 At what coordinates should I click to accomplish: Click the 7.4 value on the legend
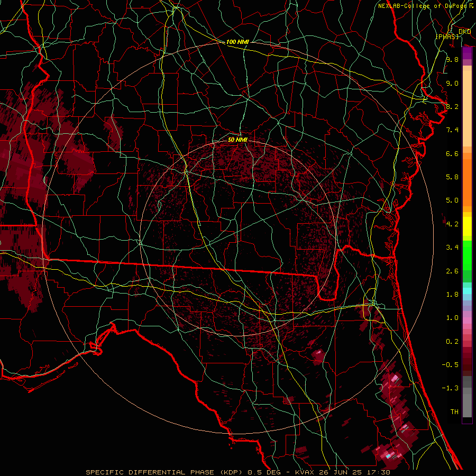click(x=452, y=130)
